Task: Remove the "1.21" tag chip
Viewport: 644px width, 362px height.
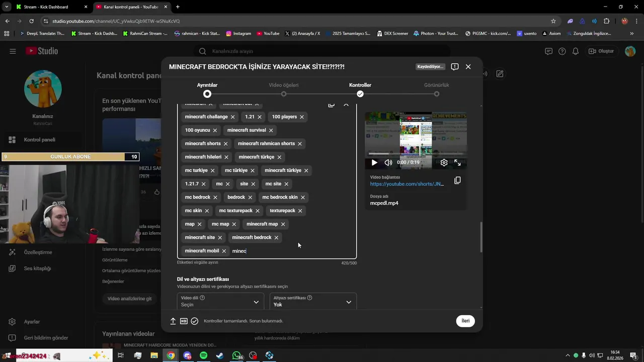Action: click(260, 117)
